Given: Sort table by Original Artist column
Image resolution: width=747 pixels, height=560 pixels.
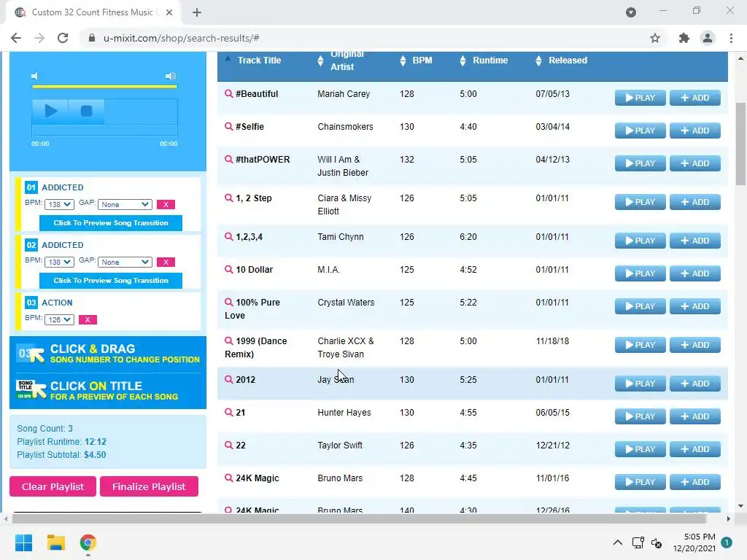Looking at the screenshot, I should (x=347, y=61).
